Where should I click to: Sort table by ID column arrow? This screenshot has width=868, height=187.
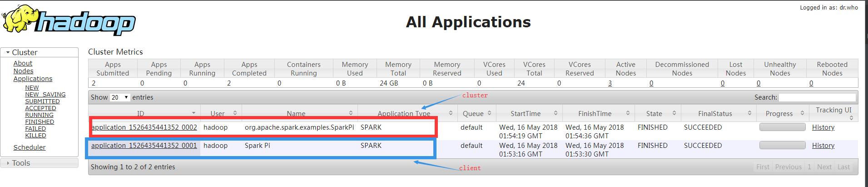(x=193, y=113)
